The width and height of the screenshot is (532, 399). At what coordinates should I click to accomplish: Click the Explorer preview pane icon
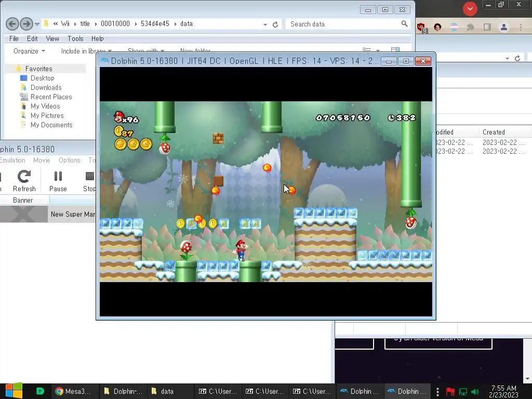pos(395,50)
